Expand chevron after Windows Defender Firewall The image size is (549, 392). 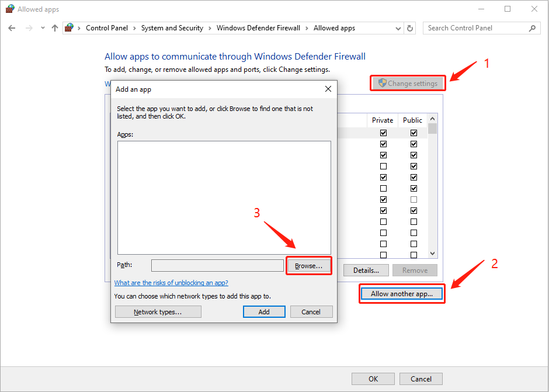[307, 29]
